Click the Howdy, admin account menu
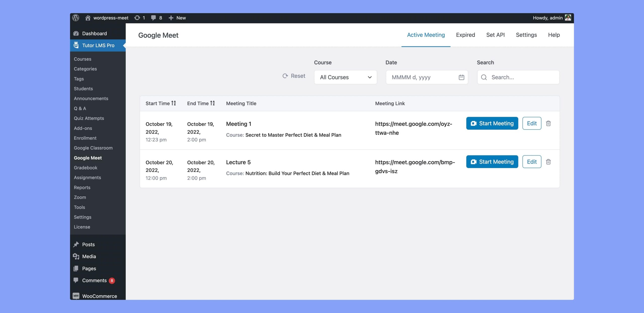Viewport: 644px width, 313px height. point(552,18)
